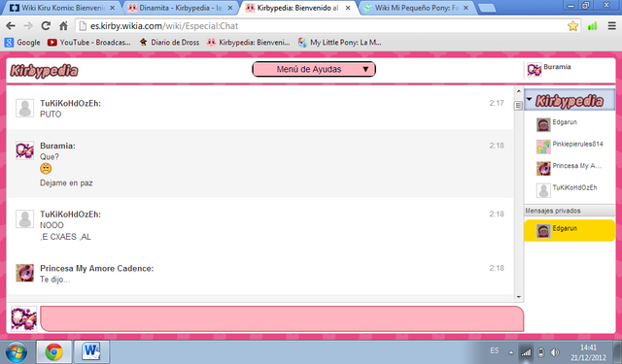This screenshot has width=622, height=364.
Task: Click TuKiKoHdOzEh avatar on the PUTO message
Action: [24, 108]
